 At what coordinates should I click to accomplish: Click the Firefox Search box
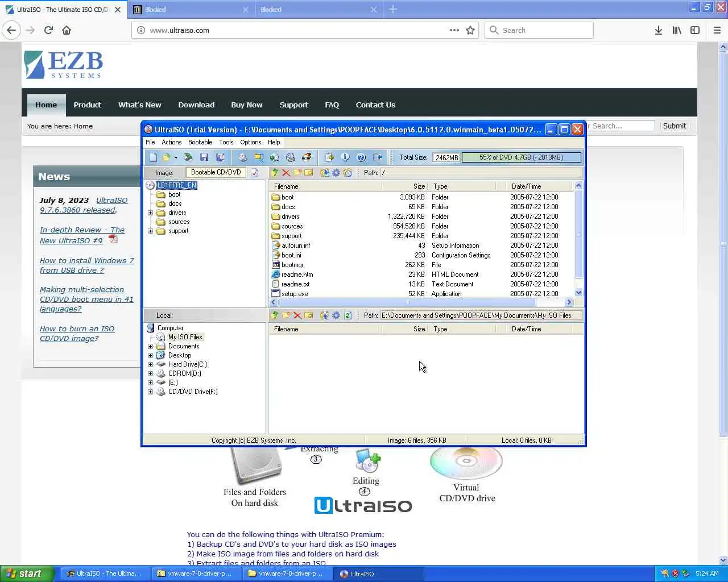[x=539, y=30]
